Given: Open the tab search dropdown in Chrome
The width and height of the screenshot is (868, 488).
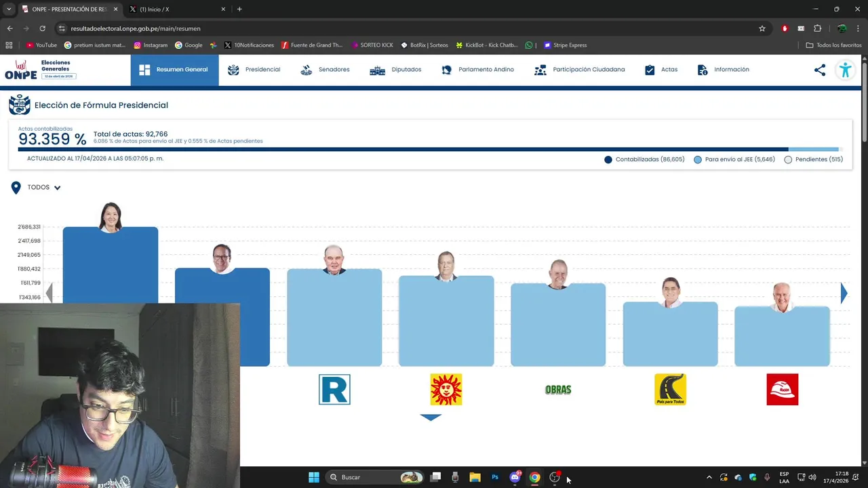Looking at the screenshot, I should tap(9, 9).
